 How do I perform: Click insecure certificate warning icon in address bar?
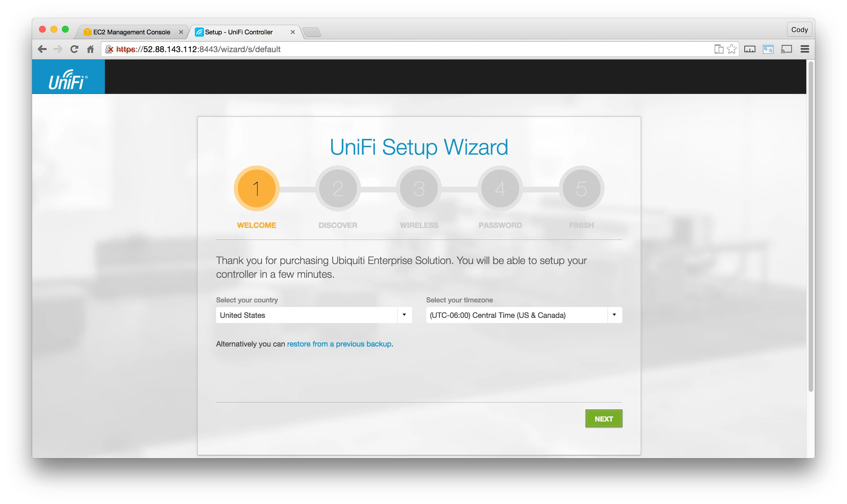pos(109,49)
